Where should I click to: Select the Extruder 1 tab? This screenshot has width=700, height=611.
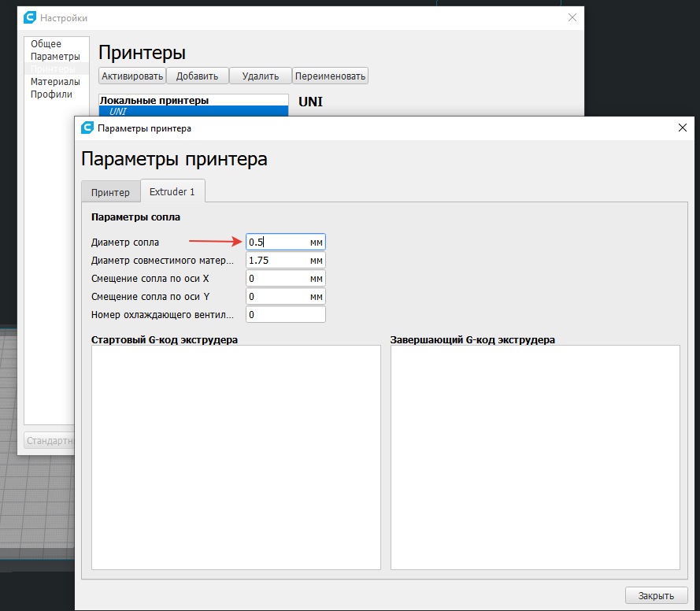172,191
